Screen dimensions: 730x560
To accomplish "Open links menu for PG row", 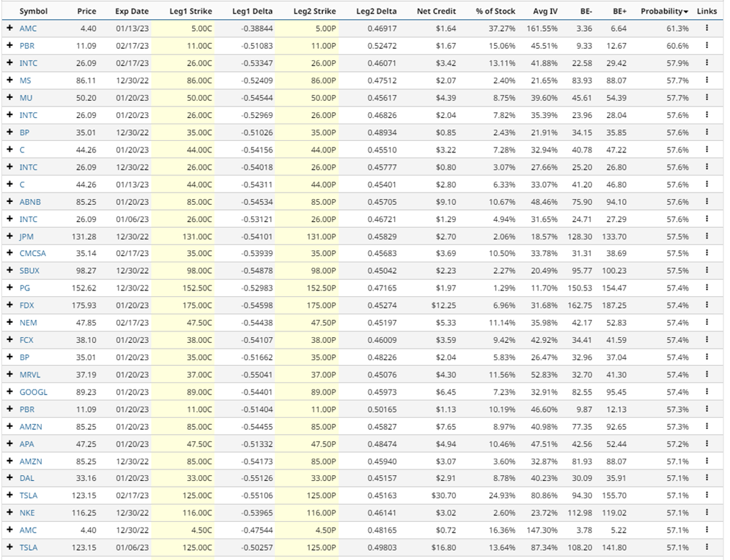I will pyautogui.click(x=707, y=288).
